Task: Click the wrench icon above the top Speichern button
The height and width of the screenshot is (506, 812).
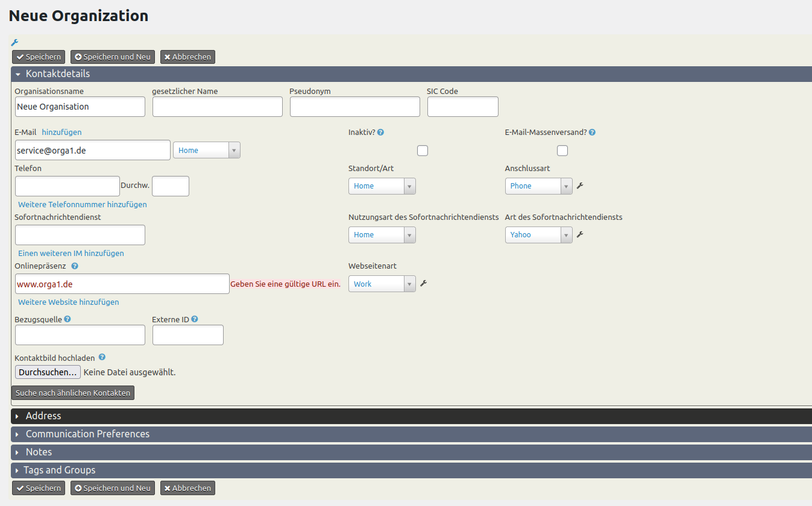Action: click(14, 43)
